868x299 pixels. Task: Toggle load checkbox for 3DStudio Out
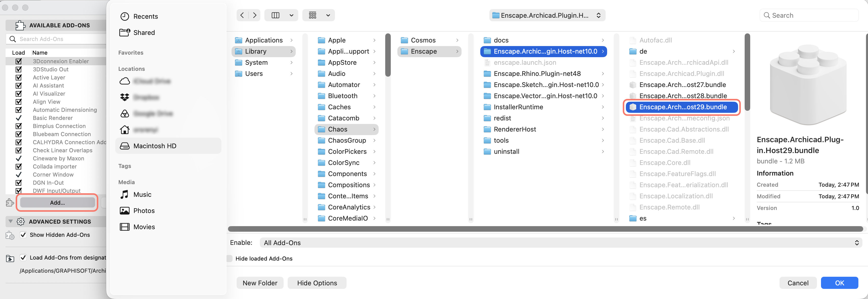point(18,69)
